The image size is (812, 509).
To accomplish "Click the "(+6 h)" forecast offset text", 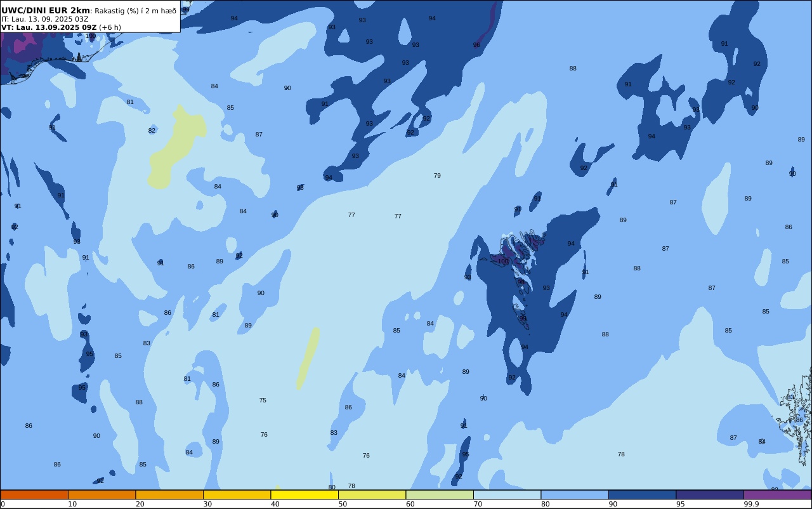I will tap(110, 27).
